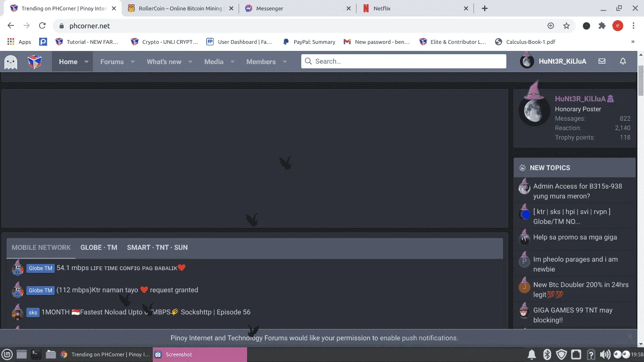Open the Chrome profile avatar 'e'
The image size is (644, 362).
(618, 26)
